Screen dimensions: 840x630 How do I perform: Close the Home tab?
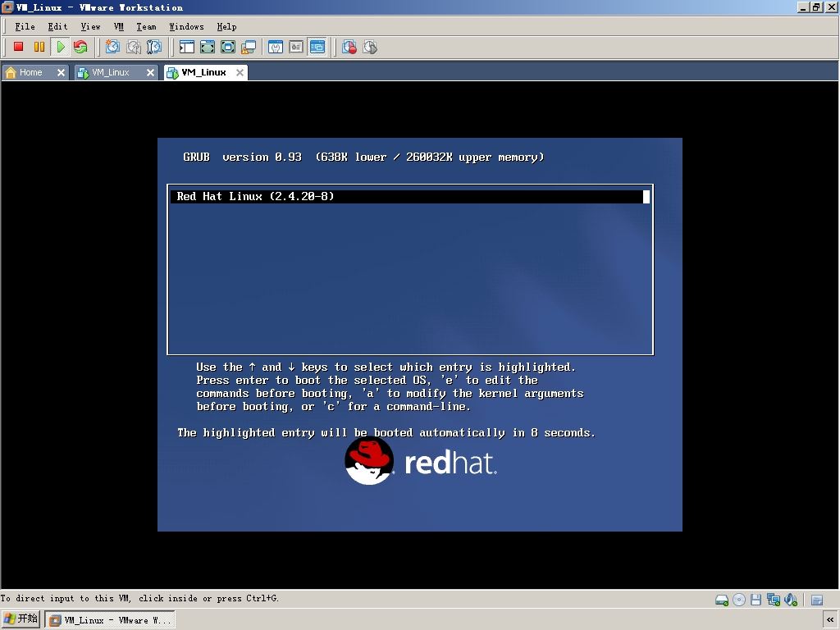[61, 72]
